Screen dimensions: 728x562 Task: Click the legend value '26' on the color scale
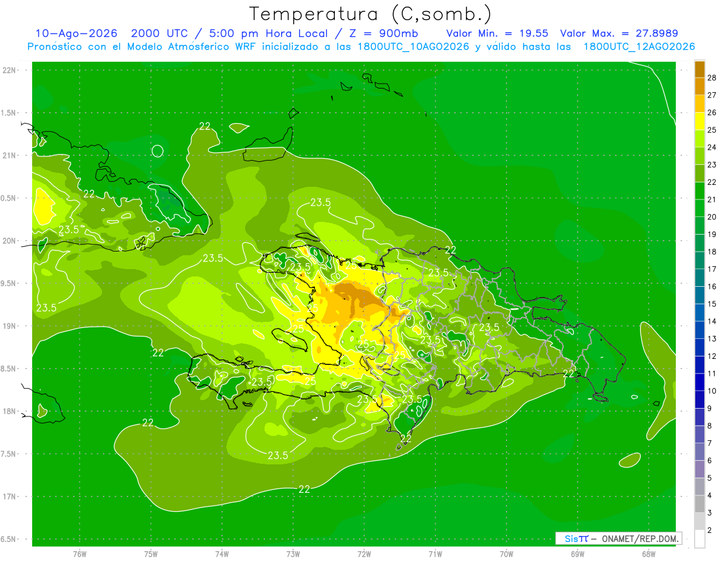pos(712,112)
